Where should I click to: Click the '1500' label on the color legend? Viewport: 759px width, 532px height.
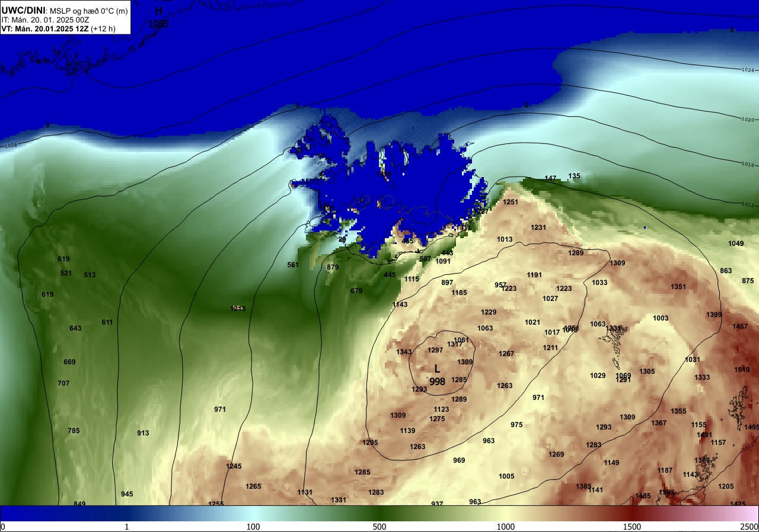pos(632,527)
